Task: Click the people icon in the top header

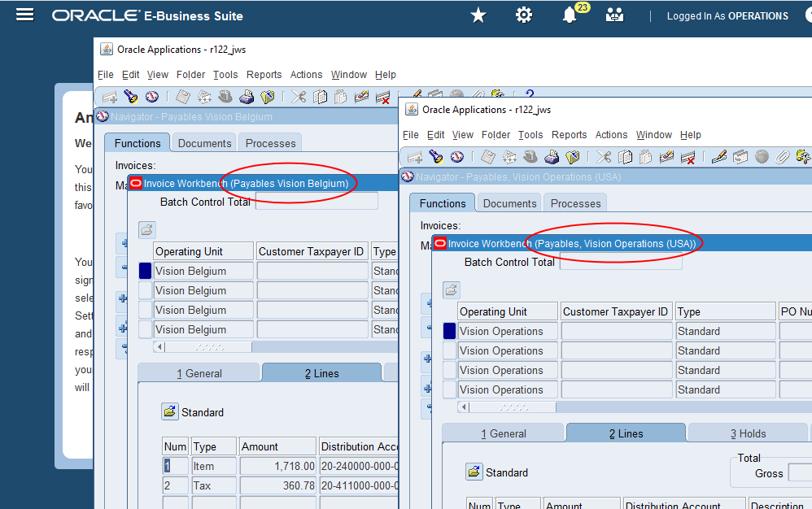Action: tap(615, 15)
